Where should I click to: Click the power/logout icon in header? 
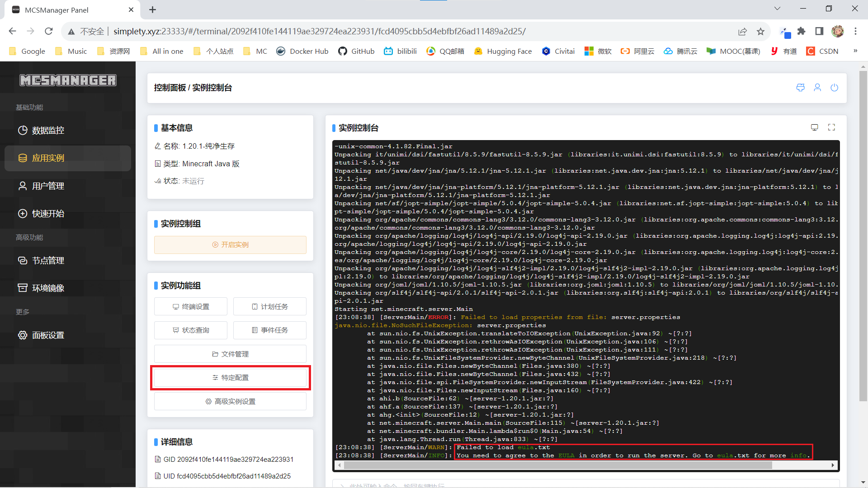tap(834, 88)
